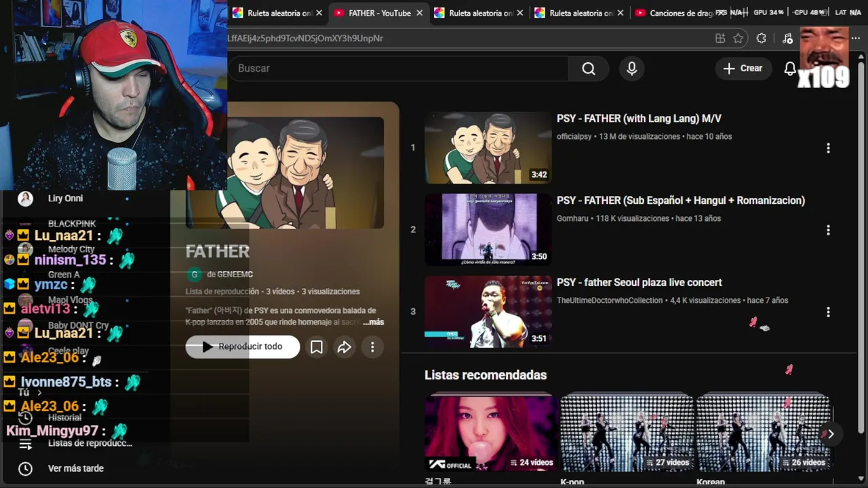Share the FATHER playlist via arrow icon
This screenshot has height=488, width=868.
pos(344,347)
